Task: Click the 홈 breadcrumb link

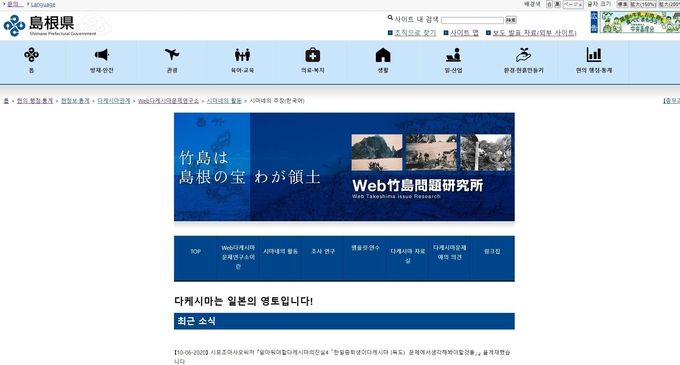Action: [x=6, y=101]
